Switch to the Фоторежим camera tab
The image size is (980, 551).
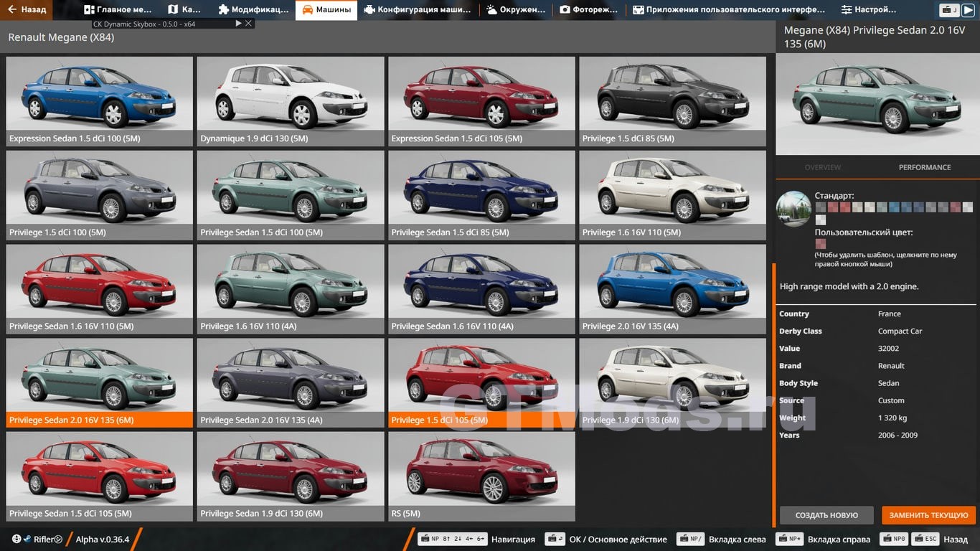tap(589, 10)
